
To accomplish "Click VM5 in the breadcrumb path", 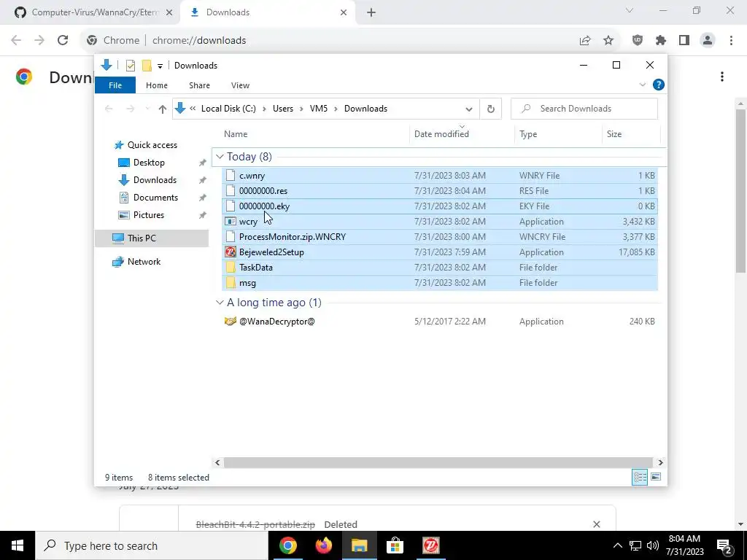I will point(319,109).
